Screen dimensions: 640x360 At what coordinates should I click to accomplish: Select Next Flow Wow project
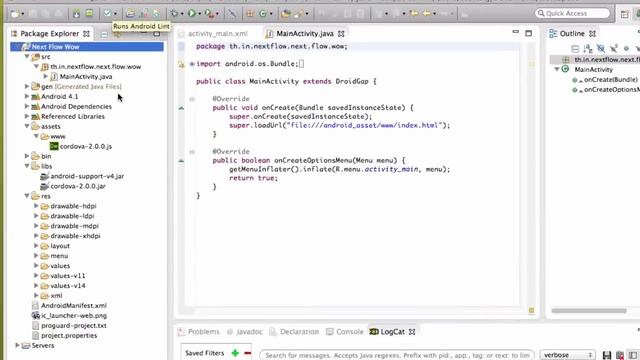click(87, 47)
